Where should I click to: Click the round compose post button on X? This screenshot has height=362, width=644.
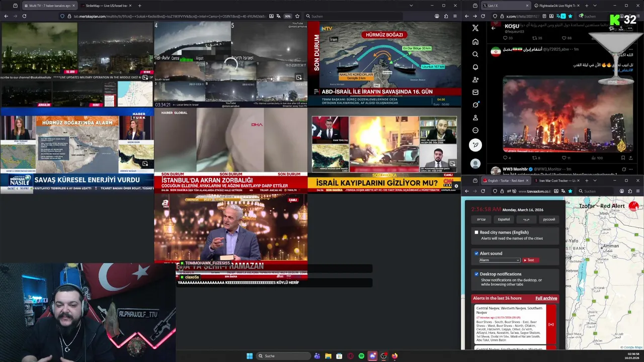[x=475, y=145]
